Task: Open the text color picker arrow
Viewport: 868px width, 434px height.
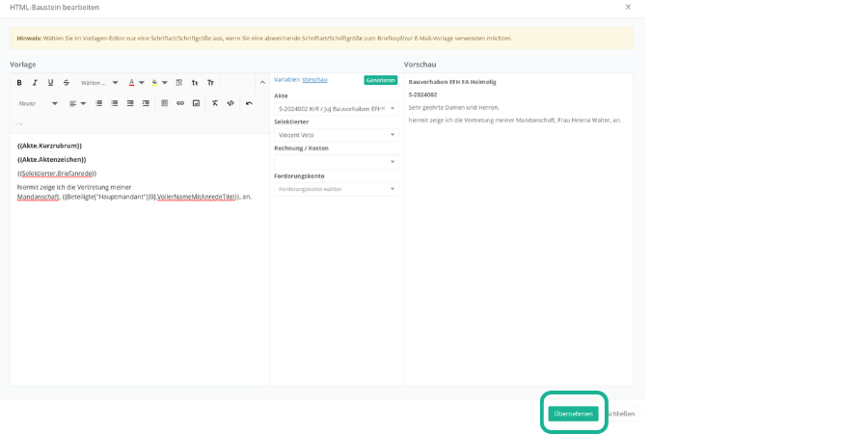Action: (x=142, y=83)
